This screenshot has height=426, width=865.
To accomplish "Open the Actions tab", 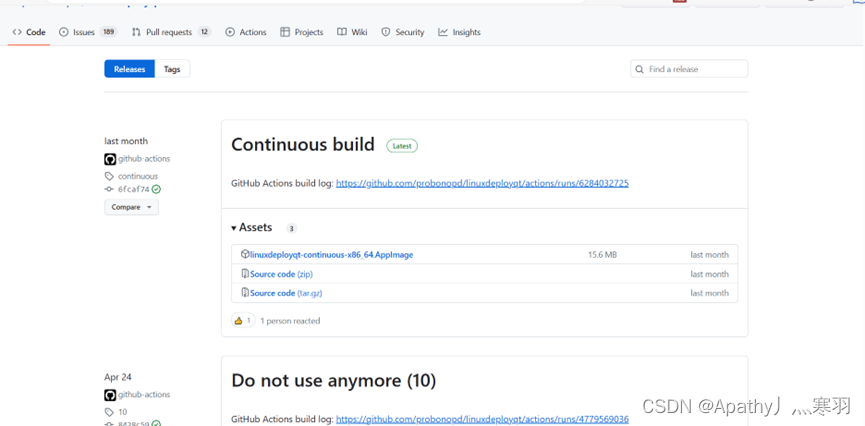I will click(x=246, y=32).
